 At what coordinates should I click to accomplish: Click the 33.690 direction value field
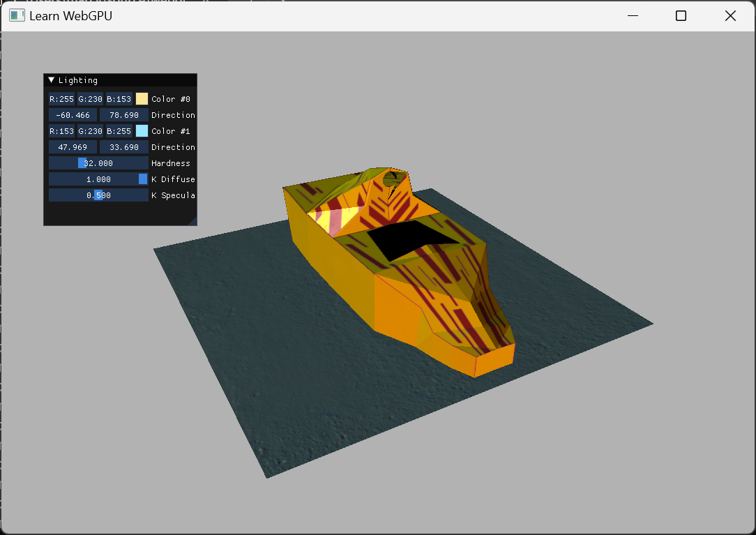pyautogui.click(x=124, y=147)
